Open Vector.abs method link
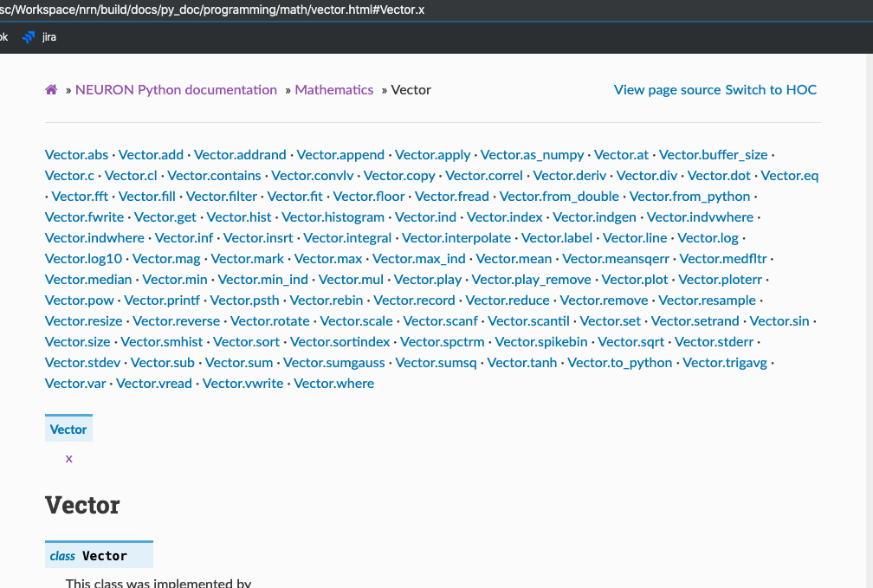The height and width of the screenshot is (588, 873). 77,155
